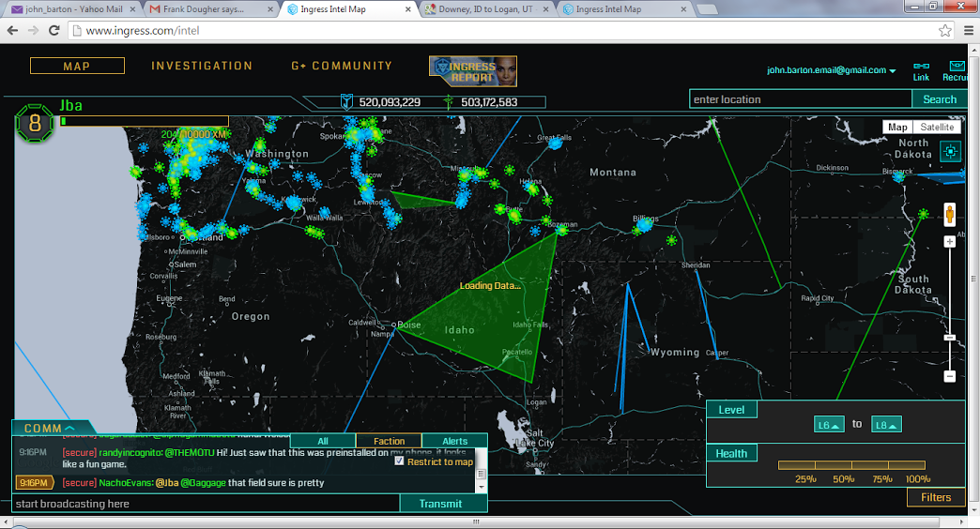
Task: Click the Health filter label
Action: tap(731, 453)
